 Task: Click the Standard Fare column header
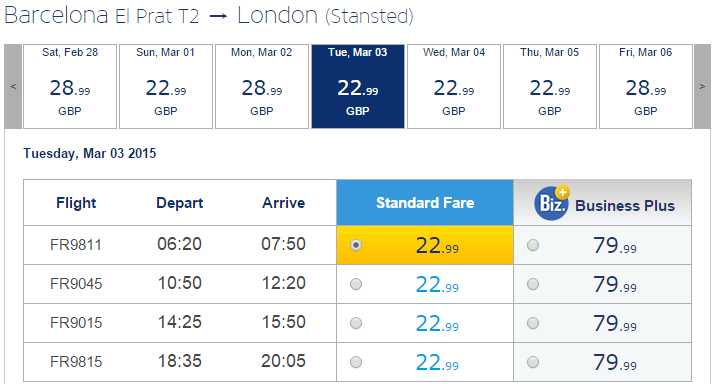point(425,202)
